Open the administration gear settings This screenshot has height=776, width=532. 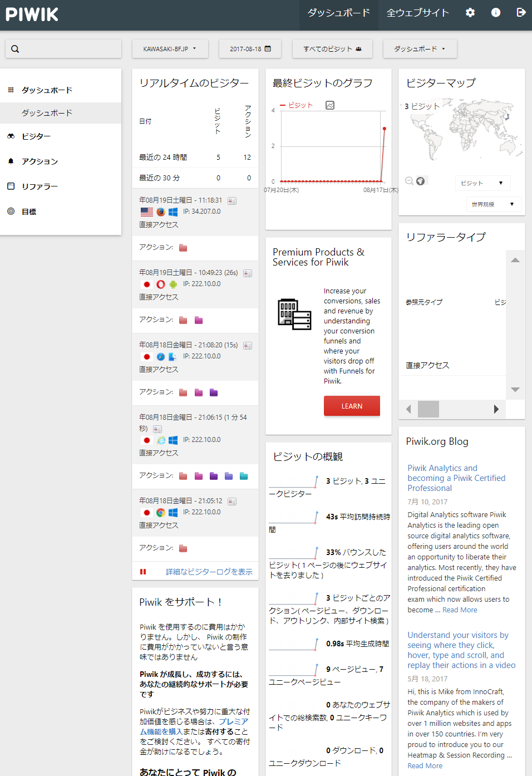tap(470, 12)
